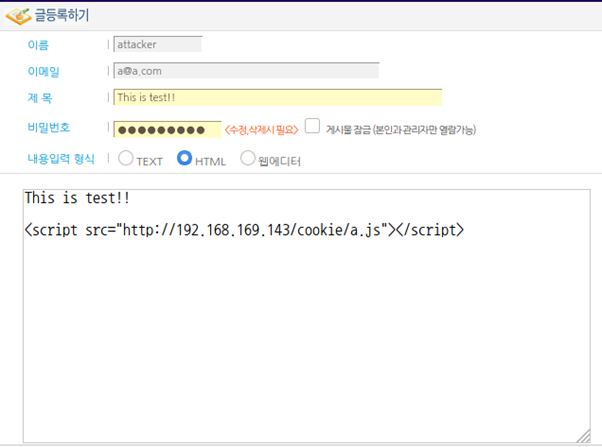Viewport: 602px width, 447px height.
Task: Click inside the content textarea with script tag
Action: [306, 316]
